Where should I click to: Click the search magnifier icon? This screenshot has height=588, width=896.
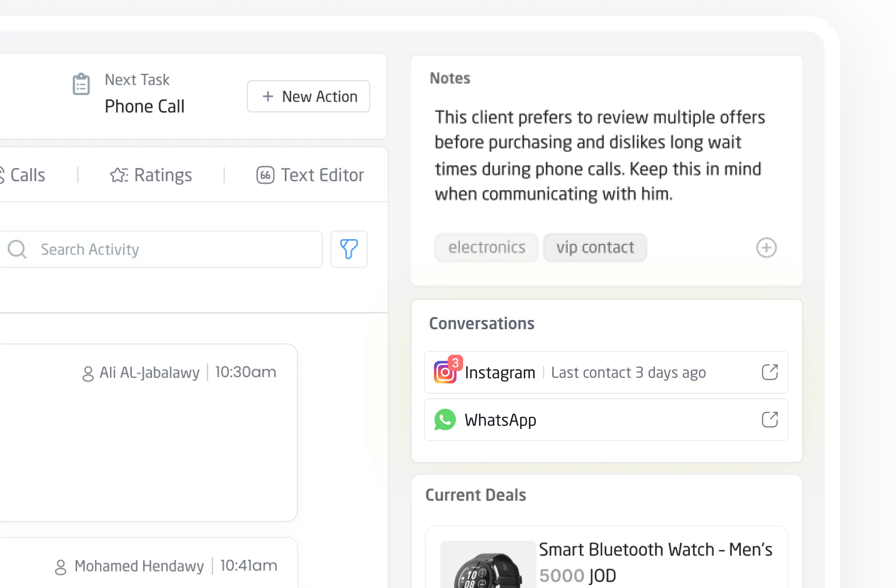17,249
